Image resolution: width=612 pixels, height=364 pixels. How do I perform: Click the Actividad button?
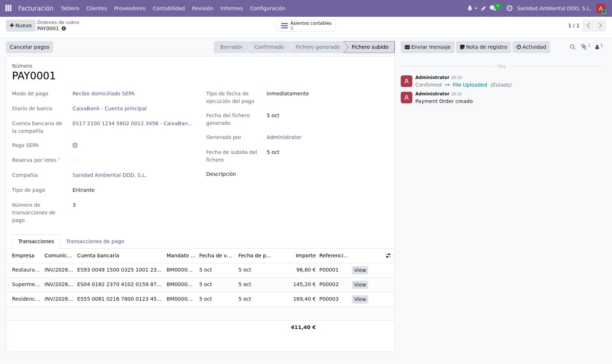(x=531, y=47)
